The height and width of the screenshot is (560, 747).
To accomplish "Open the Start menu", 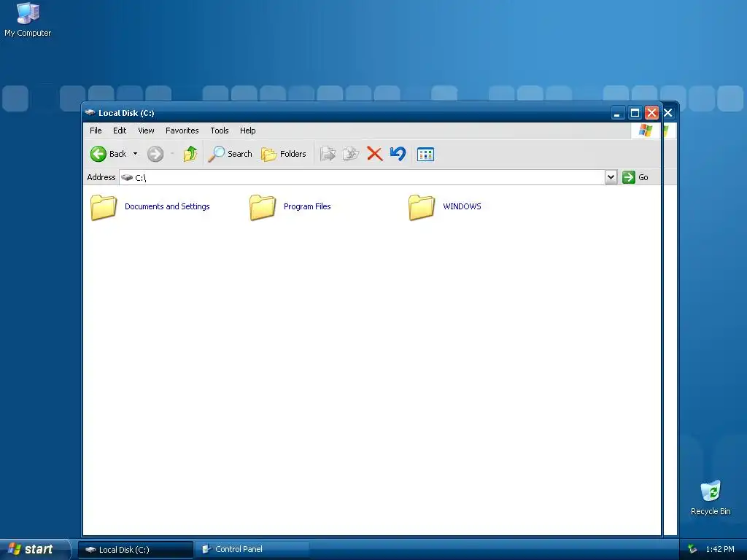I will point(35,549).
